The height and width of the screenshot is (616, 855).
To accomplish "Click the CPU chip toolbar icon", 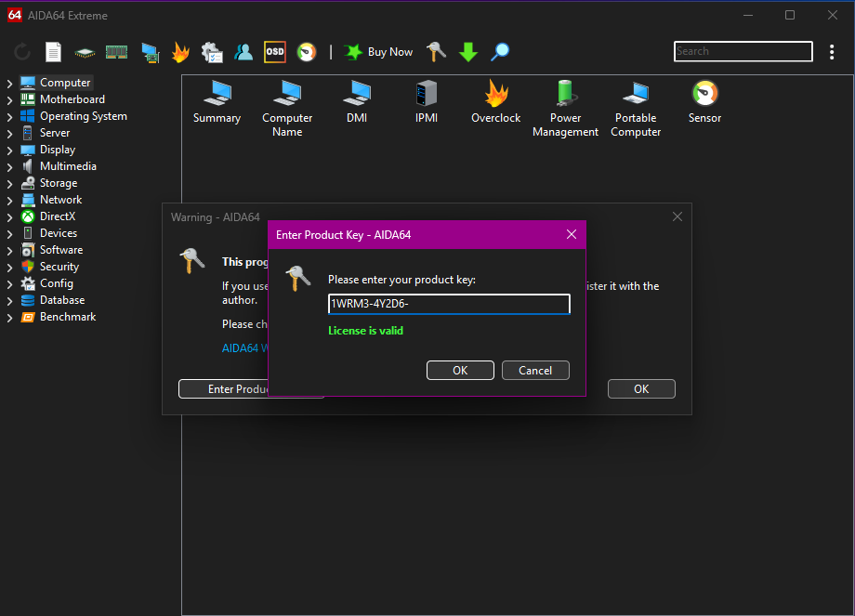I will (85, 52).
